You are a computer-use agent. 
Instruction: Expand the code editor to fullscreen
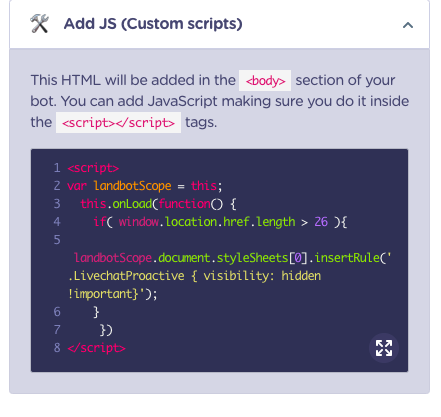point(384,348)
